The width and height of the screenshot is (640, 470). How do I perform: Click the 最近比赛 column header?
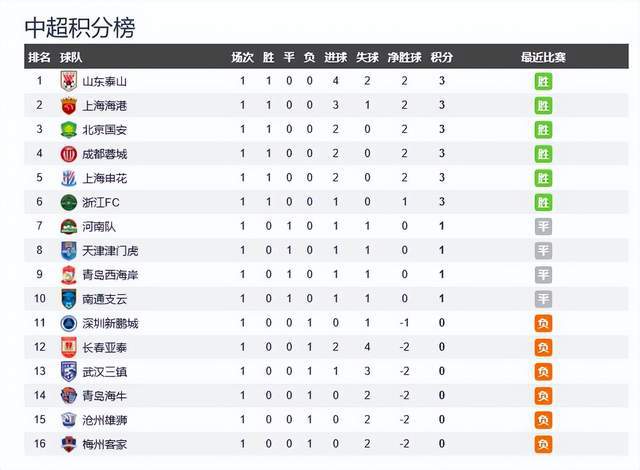543,57
